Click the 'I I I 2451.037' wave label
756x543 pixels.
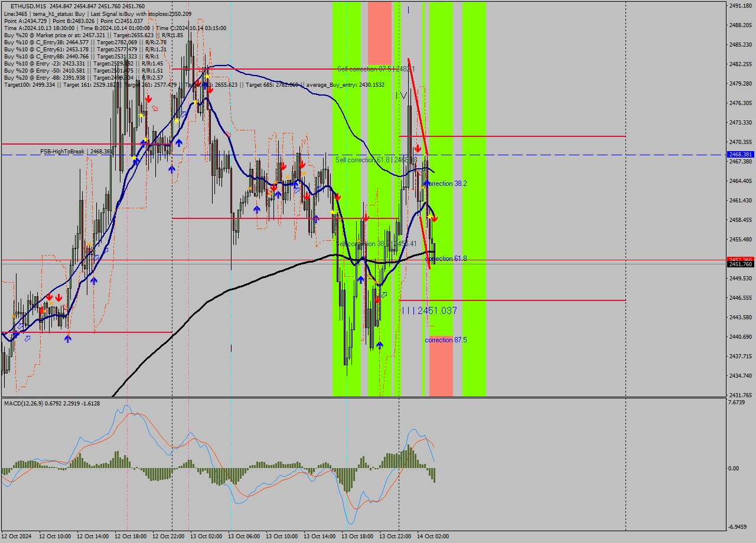(429, 310)
